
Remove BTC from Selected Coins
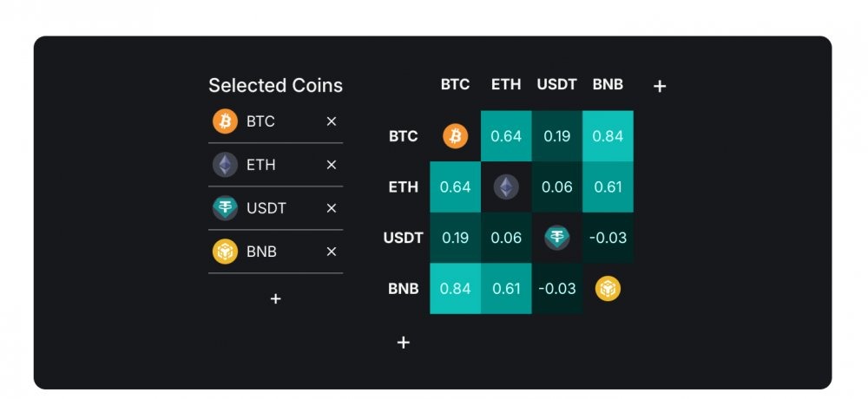point(331,121)
